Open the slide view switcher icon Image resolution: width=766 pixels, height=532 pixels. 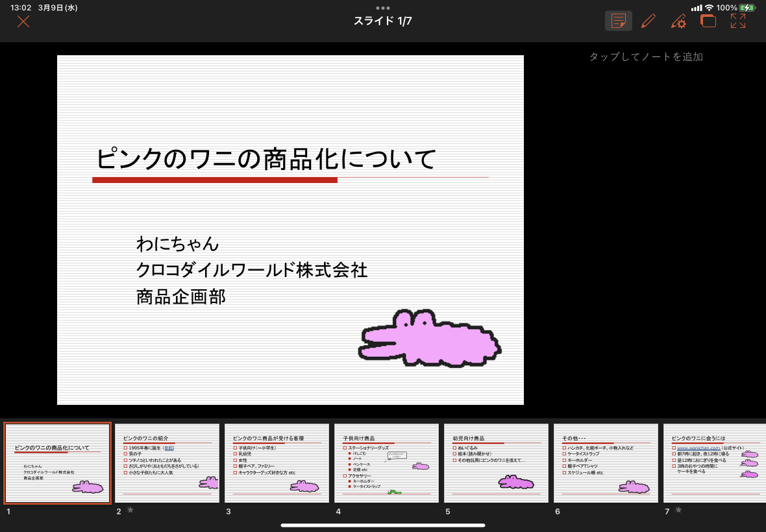pyautogui.click(x=708, y=21)
